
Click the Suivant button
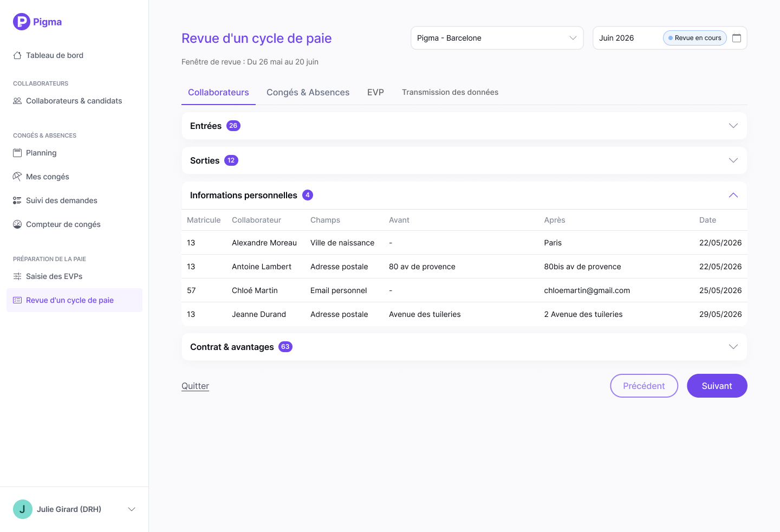tap(717, 386)
